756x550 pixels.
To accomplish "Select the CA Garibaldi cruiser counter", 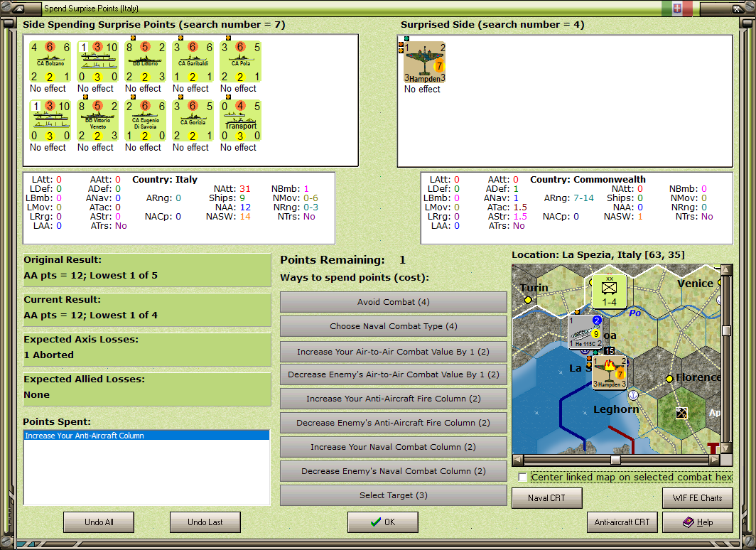I will tap(193, 62).
